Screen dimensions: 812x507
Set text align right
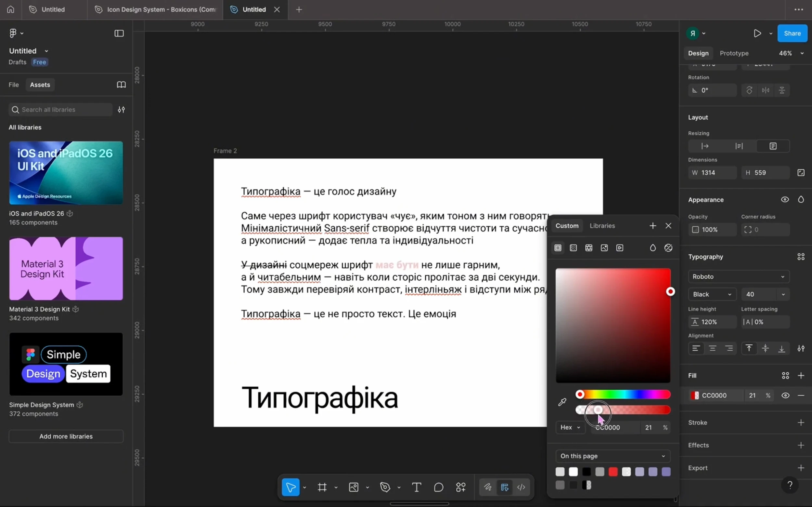728,348
